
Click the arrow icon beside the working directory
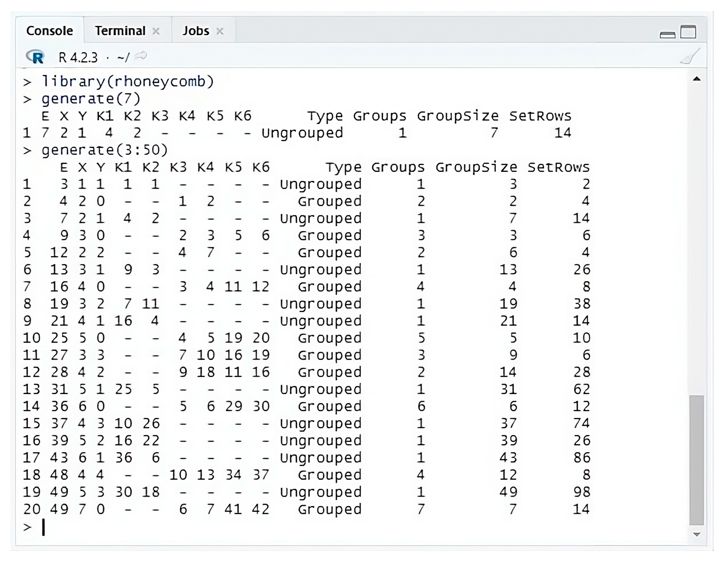[141, 54]
